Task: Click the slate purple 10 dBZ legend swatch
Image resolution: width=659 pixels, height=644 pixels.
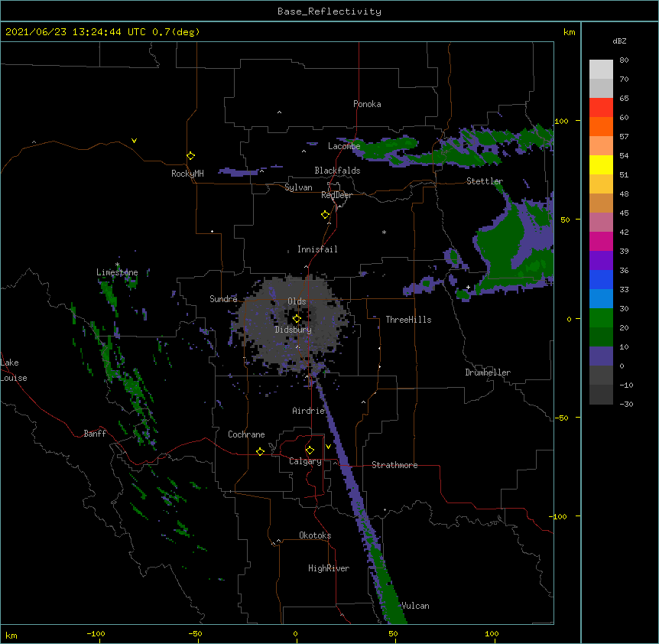Action: point(601,356)
